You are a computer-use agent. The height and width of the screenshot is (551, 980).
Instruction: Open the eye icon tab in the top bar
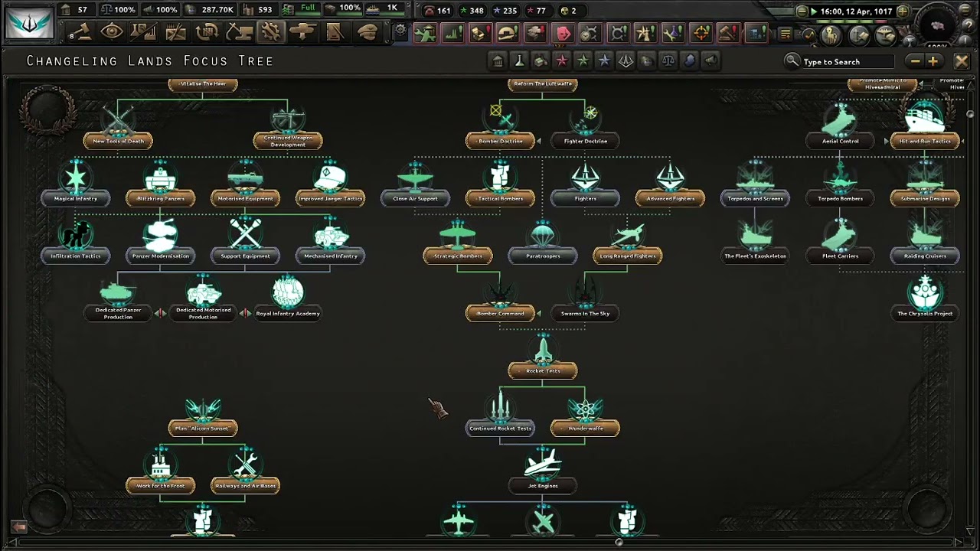tap(112, 31)
